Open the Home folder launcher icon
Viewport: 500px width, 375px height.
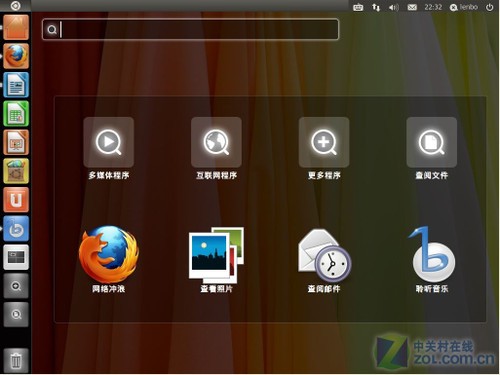tap(16, 27)
